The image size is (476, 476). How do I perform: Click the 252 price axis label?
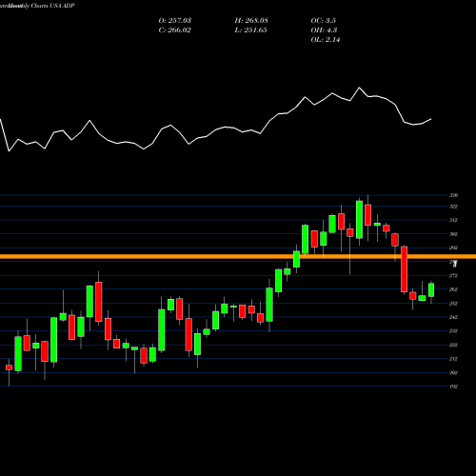pyautogui.click(x=453, y=304)
